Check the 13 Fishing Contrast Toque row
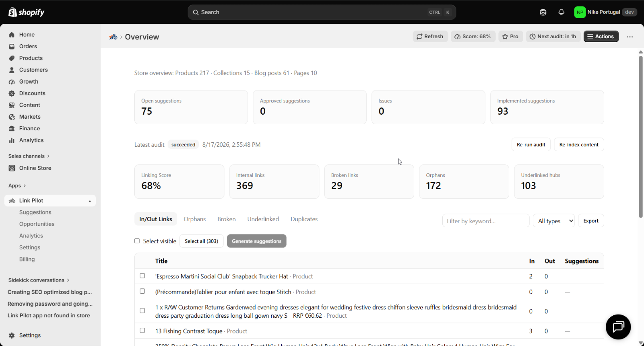 pyautogui.click(x=142, y=331)
